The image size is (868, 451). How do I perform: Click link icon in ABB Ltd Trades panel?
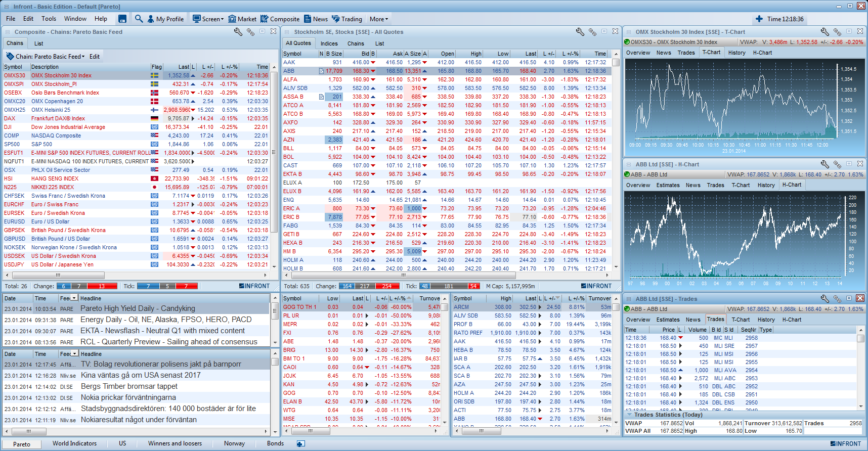click(x=837, y=298)
